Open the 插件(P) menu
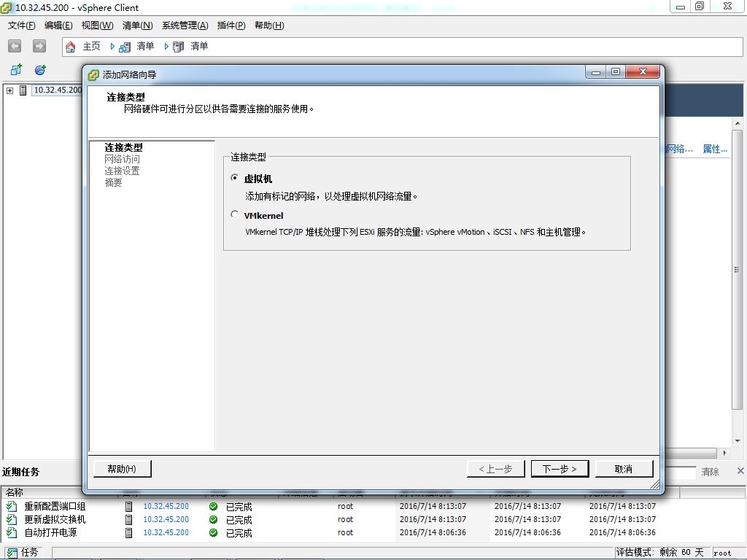The height and width of the screenshot is (560, 747). [x=231, y=26]
